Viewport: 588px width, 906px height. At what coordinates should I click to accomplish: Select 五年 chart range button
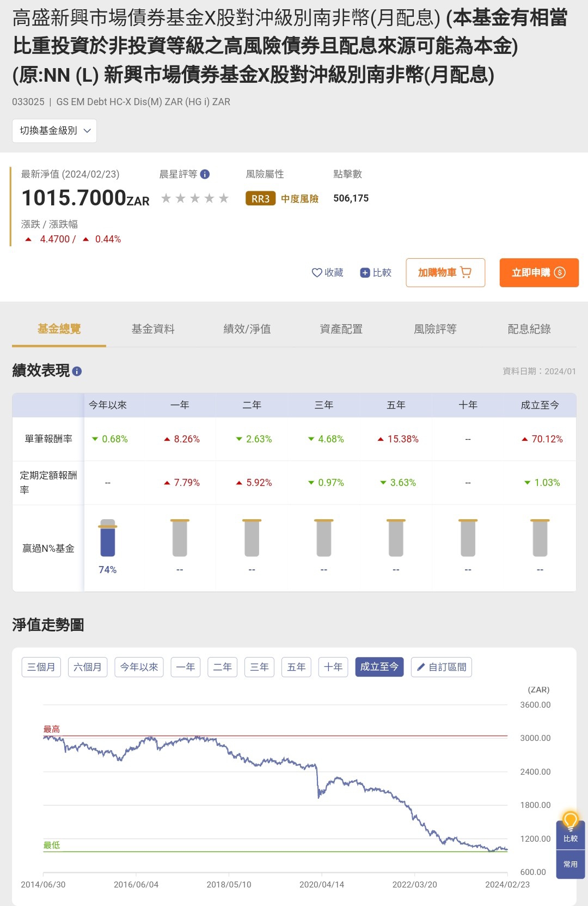pos(296,667)
